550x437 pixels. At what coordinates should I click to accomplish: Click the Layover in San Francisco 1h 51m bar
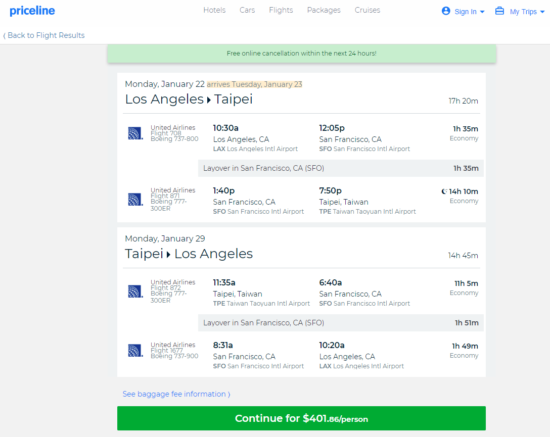(341, 323)
